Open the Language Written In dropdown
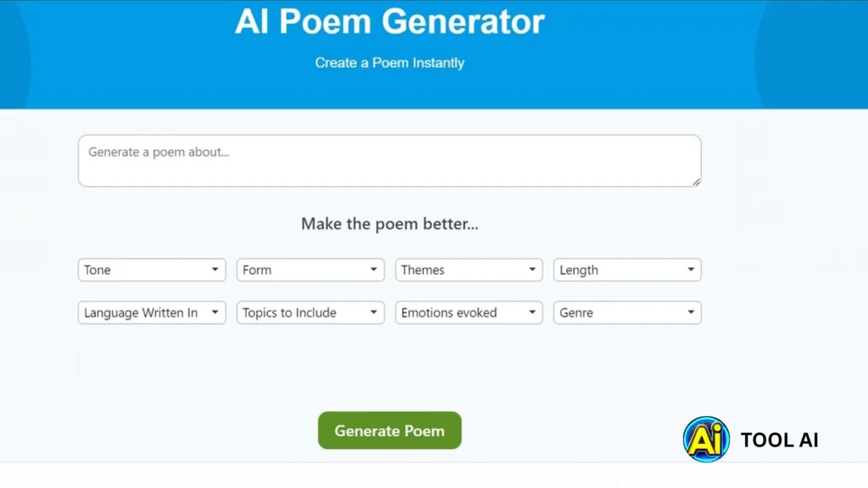Viewport: 868px width, 488px height. click(x=152, y=313)
